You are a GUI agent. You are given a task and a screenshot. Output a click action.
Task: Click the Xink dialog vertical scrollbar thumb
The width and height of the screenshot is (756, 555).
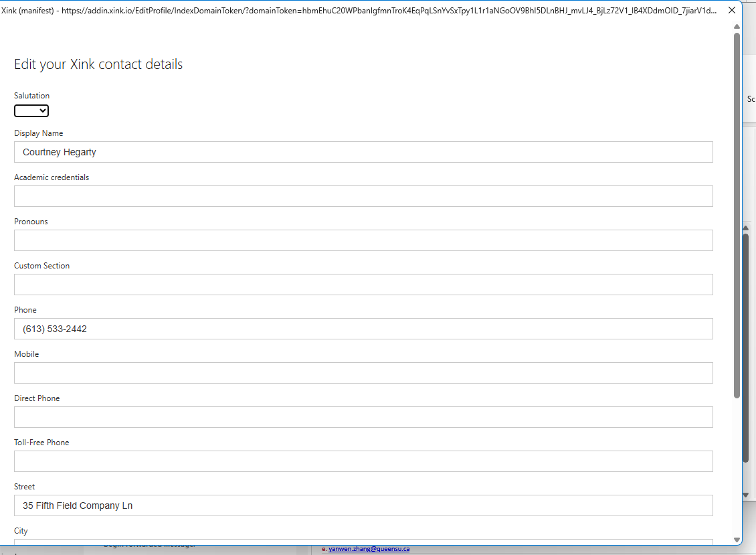click(x=737, y=214)
